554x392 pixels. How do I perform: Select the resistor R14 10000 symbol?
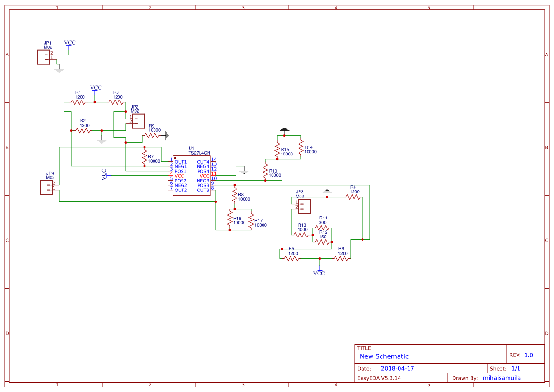300,147
